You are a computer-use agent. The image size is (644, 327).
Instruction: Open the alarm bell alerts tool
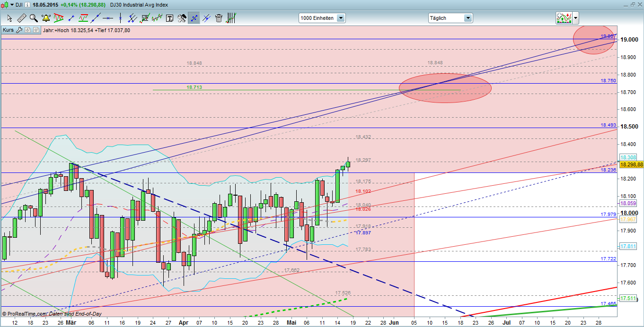click(46, 18)
